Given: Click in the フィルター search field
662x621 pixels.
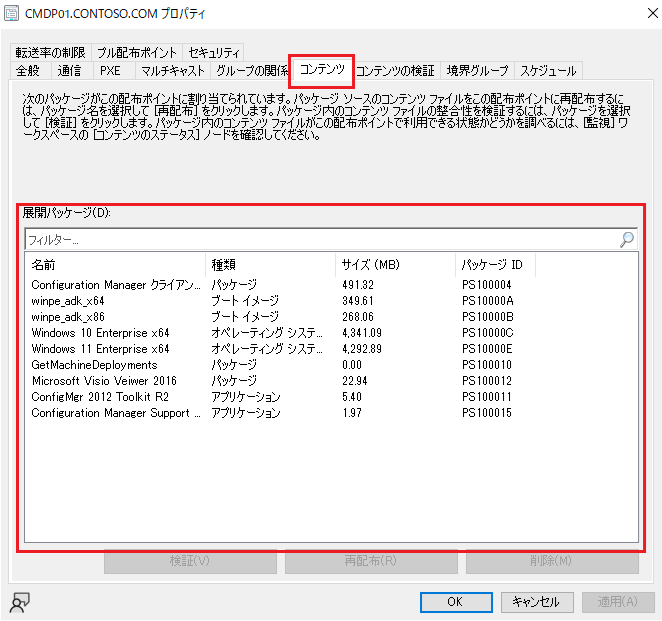Looking at the screenshot, I should tap(320, 240).
